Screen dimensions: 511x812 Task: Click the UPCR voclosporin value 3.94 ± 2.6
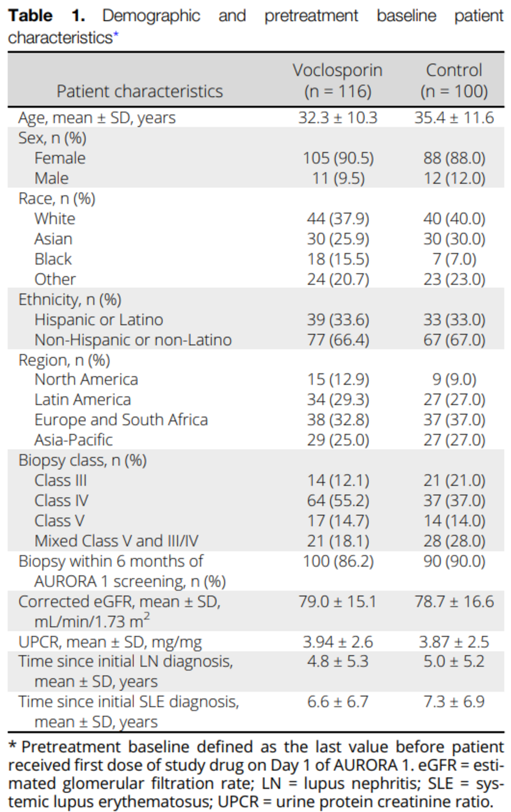click(x=338, y=642)
